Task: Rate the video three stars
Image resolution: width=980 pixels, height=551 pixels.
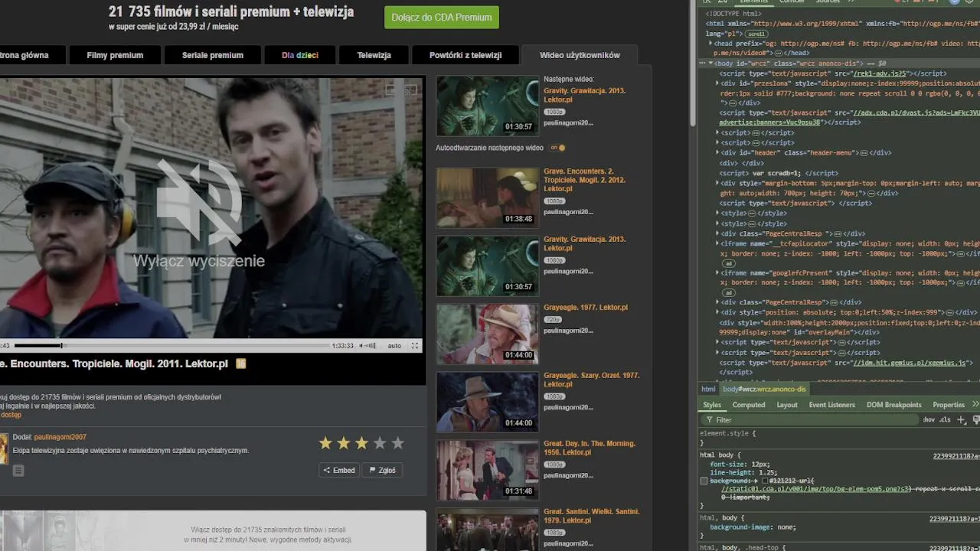Action: pyautogui.click(x=361, y=443)
